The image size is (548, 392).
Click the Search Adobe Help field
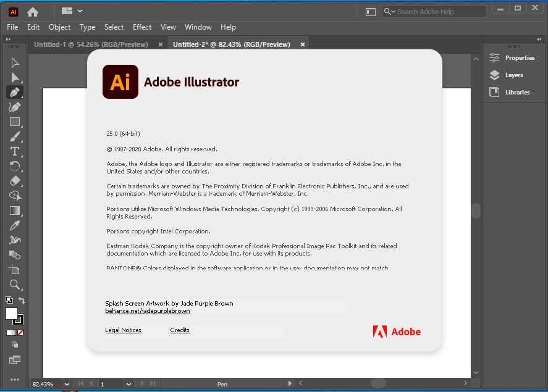434,12
